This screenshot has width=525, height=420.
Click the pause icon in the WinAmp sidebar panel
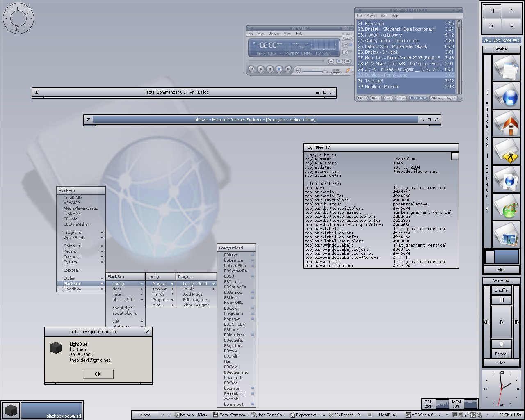click(x=501, y=300)
